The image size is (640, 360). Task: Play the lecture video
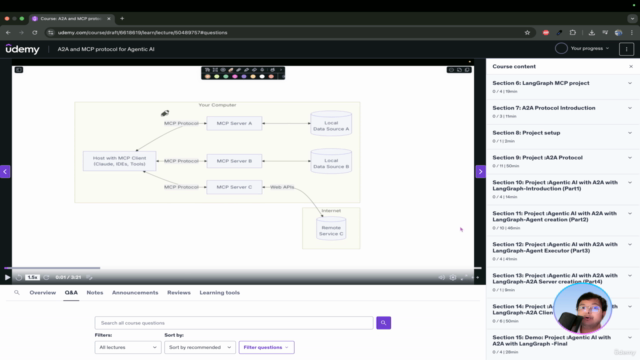click(x=7, y=277)
